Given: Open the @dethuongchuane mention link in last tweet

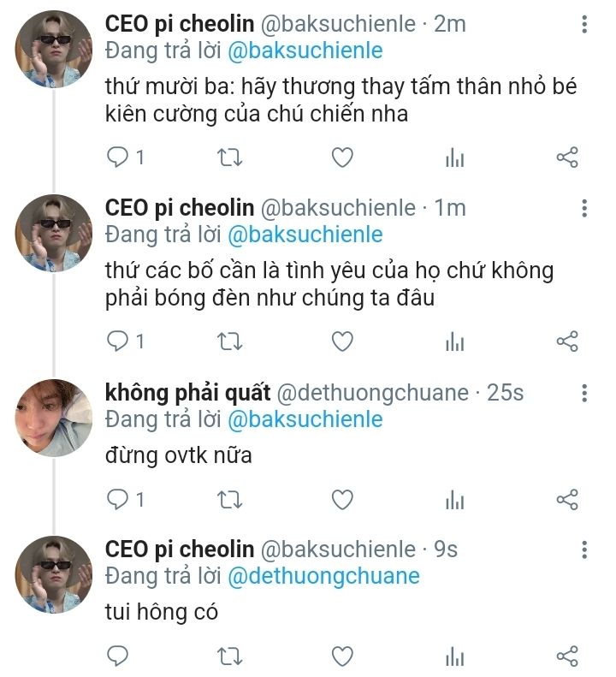Looking at the screenshot, I should [323, 576].
